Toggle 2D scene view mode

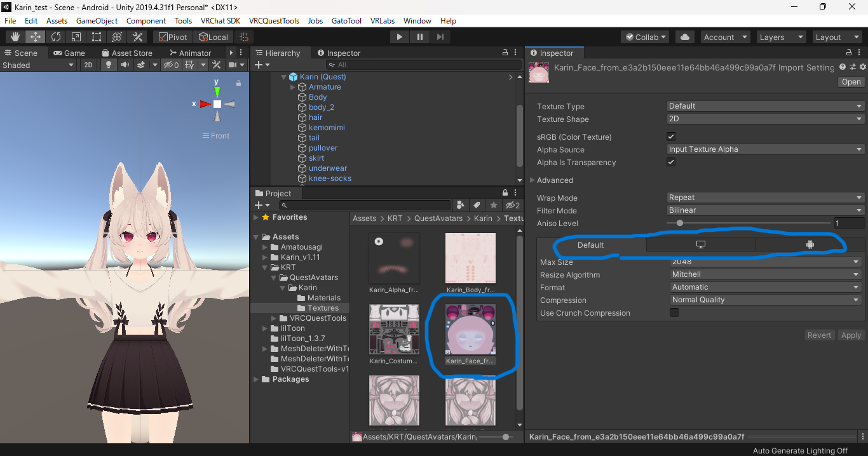(88, 65)
